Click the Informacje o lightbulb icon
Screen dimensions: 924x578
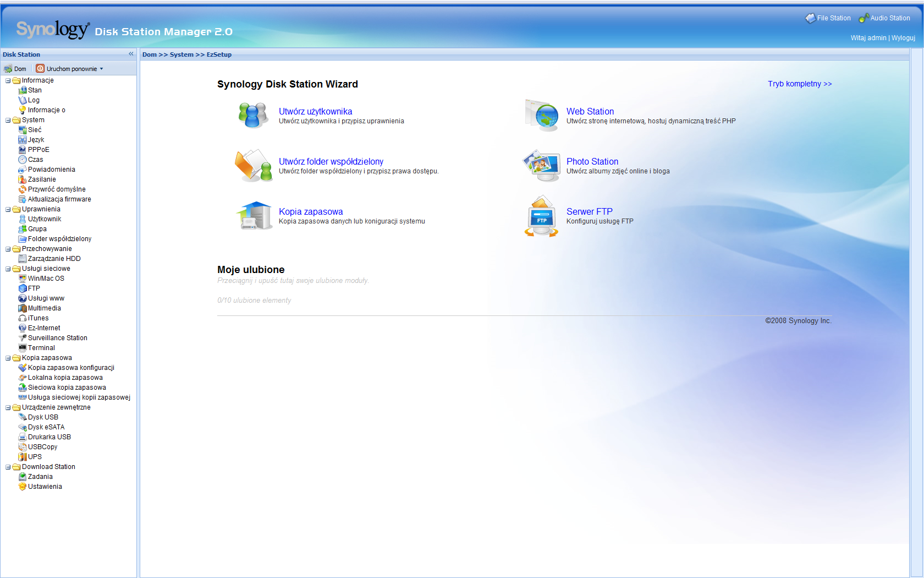[x=23, y=110]
